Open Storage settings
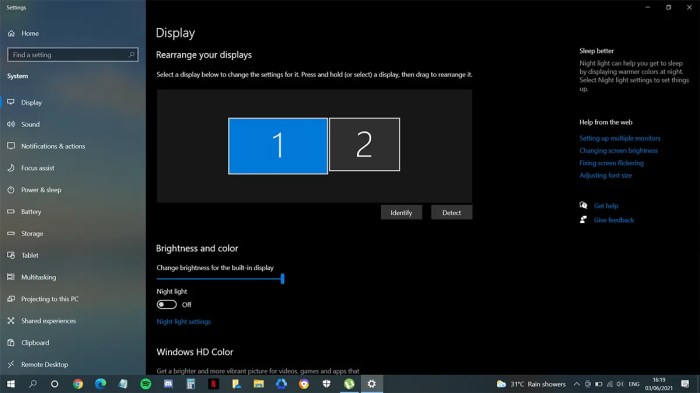Screen dimensions: 700x393 (x=32, y=234)
